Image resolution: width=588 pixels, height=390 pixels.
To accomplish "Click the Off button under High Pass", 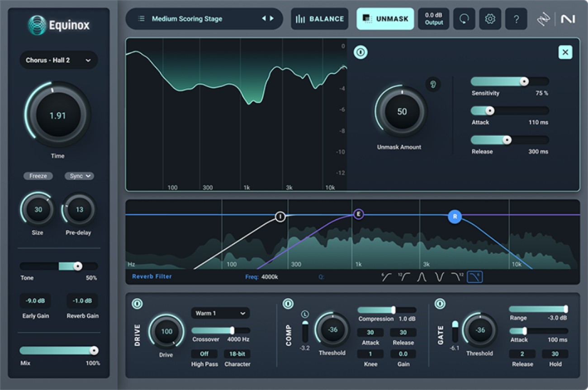I will tap(204, 354).
